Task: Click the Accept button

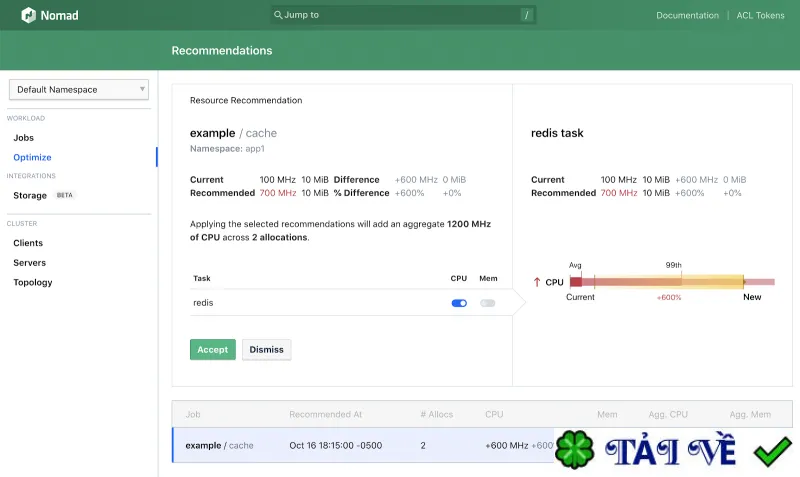Action: (213, 349)
